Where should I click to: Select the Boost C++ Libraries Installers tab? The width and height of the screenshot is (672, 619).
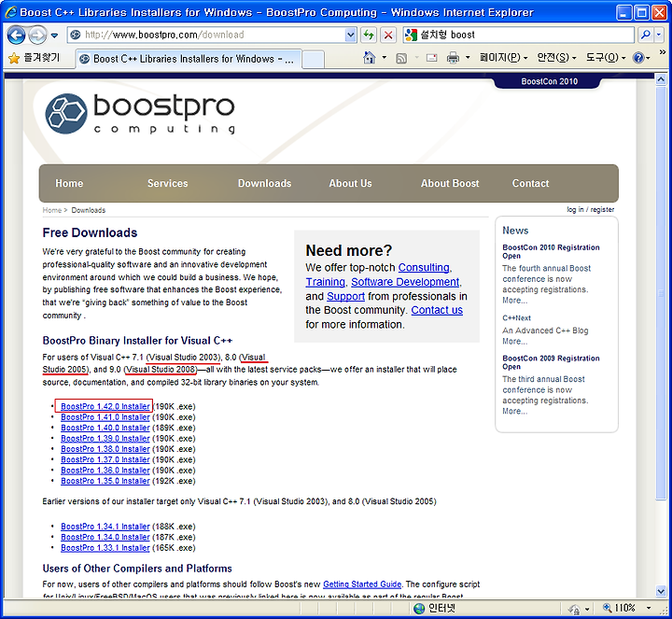coord(189,59)
